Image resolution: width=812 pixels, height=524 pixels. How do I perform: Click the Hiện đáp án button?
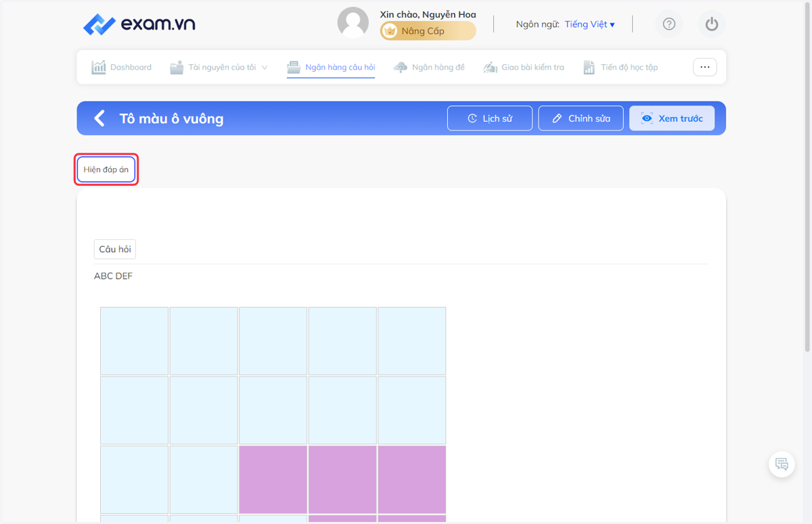(x=106, y=170)
